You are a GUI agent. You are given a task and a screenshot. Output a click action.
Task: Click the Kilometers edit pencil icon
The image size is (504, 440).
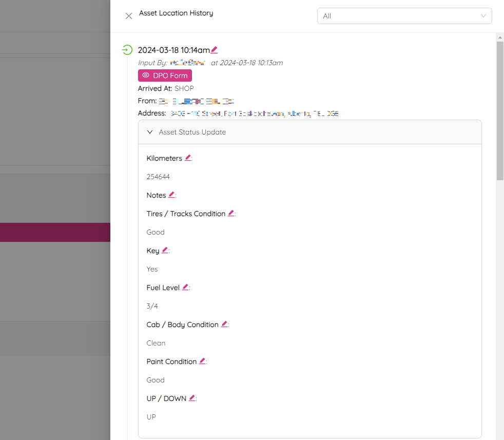[x=188, y=158]
